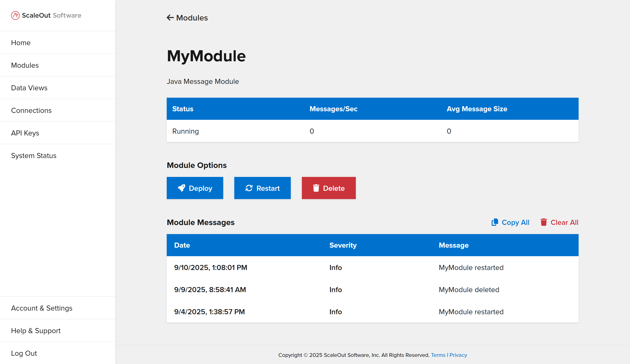Select the 9/4/2025, 1:38:57 PM date cell
630x364 pixels.
209,312
